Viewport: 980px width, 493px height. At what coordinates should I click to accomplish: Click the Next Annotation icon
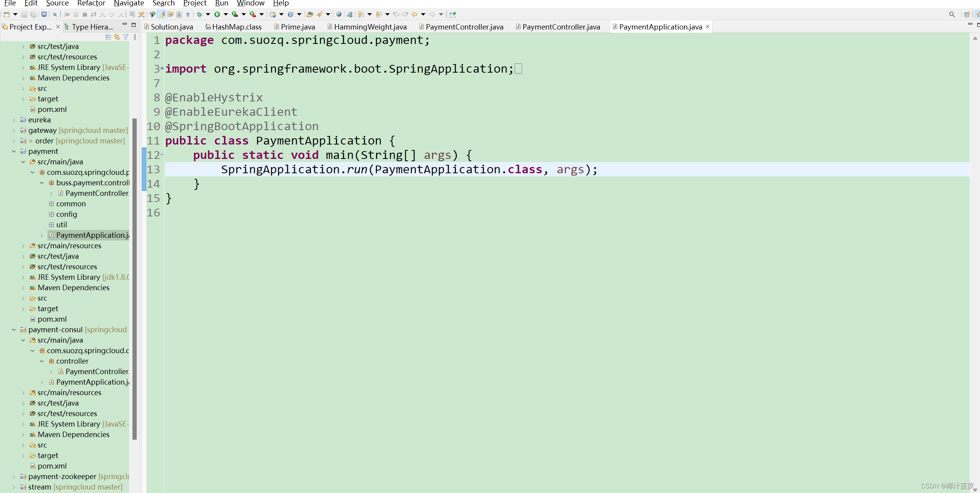pyautogui.click(x=360, y=14)
